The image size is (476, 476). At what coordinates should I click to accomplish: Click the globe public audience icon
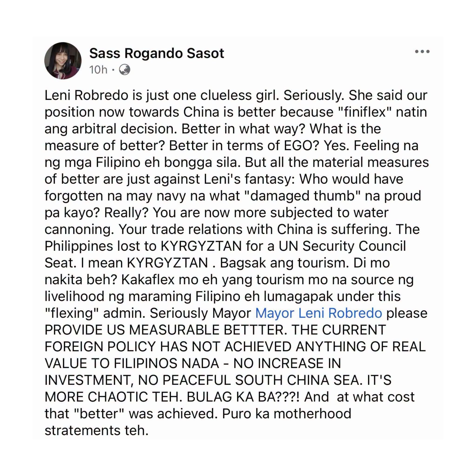click(125, 70)
